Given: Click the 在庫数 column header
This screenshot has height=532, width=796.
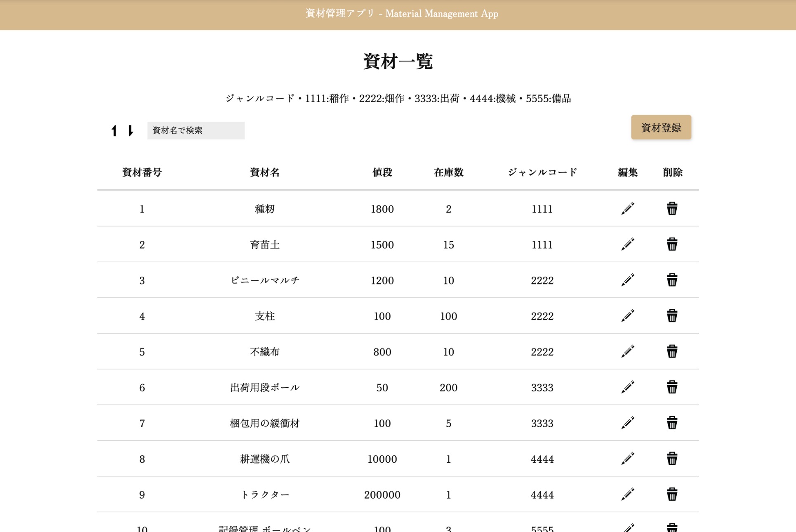Looking at the screenshot, I should 448,172.
